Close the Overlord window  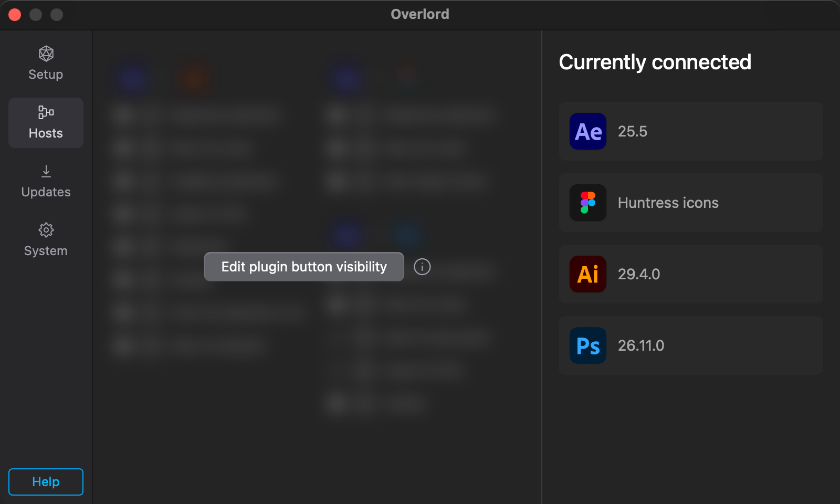tap(15, 15)
